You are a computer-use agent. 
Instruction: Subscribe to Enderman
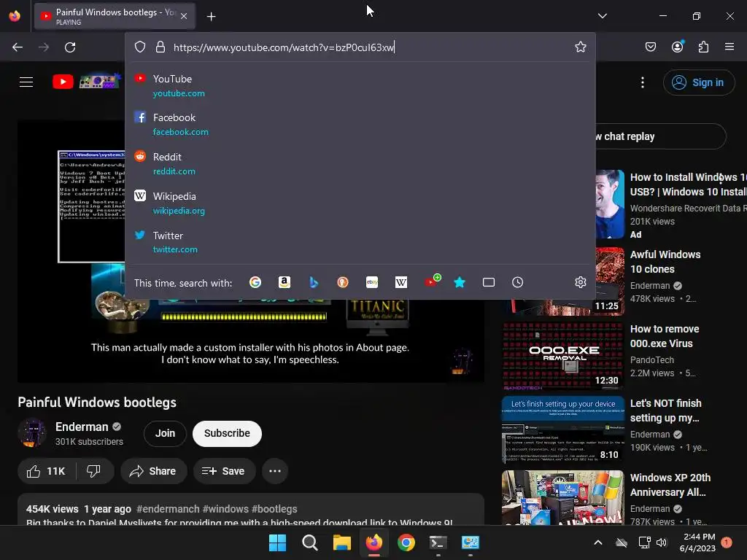pyautogui.click(x=228, y=433)
